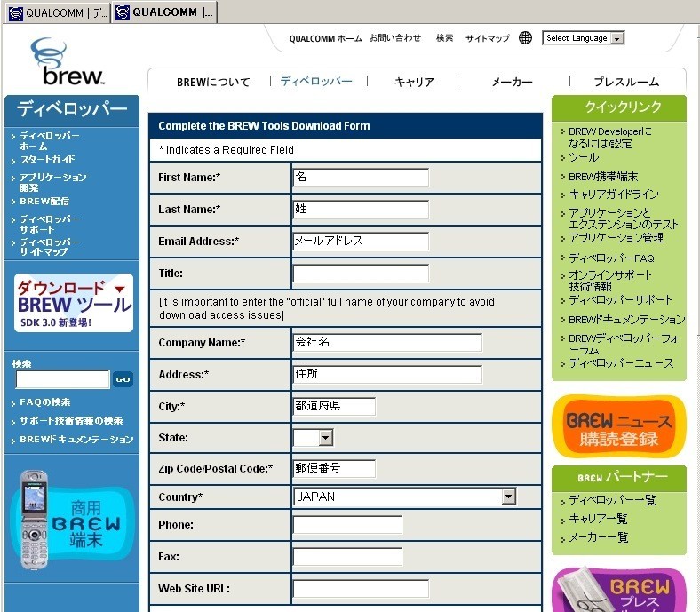Open プレスルーム navigation item

coord(626,82)
